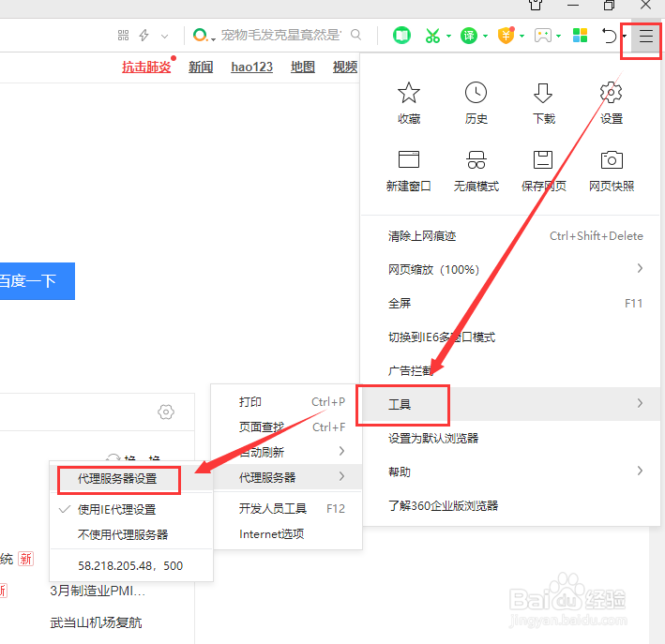Screen dimensions: 665x644
Task: Take a Web Snapshot (网页快照) camera icon
Action: (612, 160)
